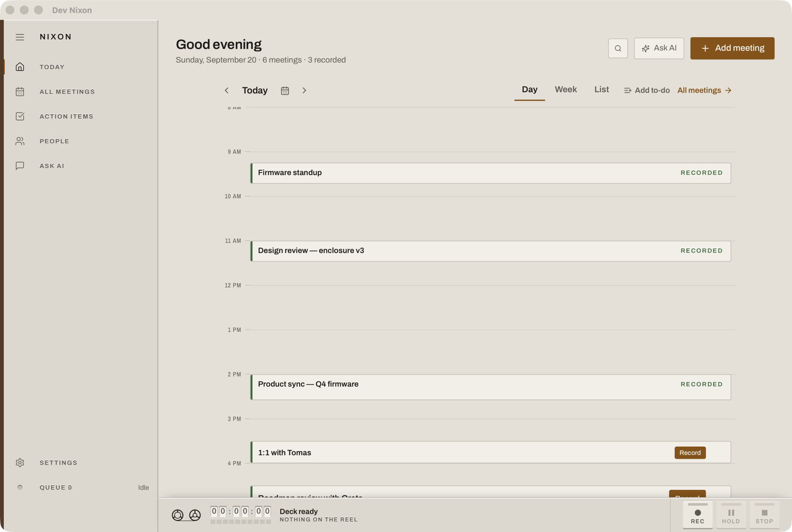
Task: Click the Dev Nixon window title
Action: 72,10
